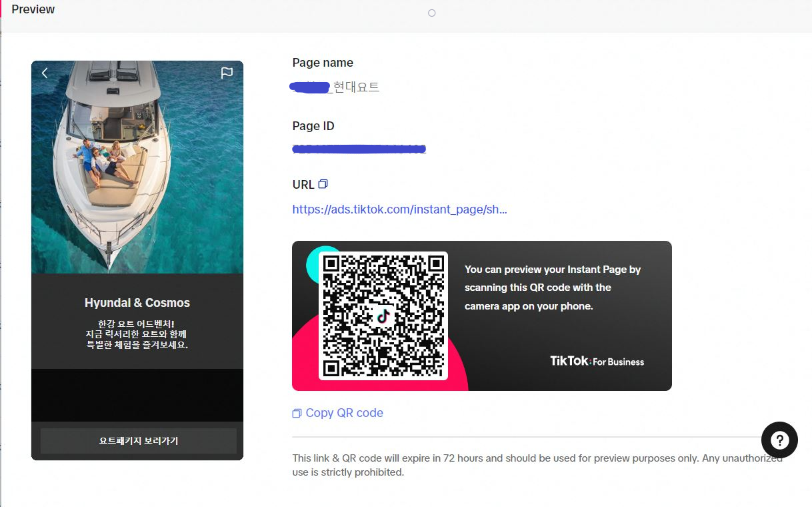Click the Page ID label
Viewport: 812px width, 507px height.
[x=313, y=126]
